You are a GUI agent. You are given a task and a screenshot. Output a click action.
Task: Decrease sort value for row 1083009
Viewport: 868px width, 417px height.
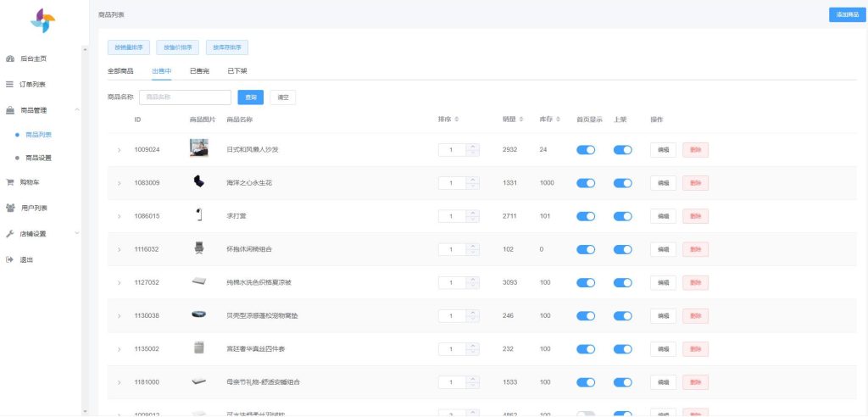[472, 186]
